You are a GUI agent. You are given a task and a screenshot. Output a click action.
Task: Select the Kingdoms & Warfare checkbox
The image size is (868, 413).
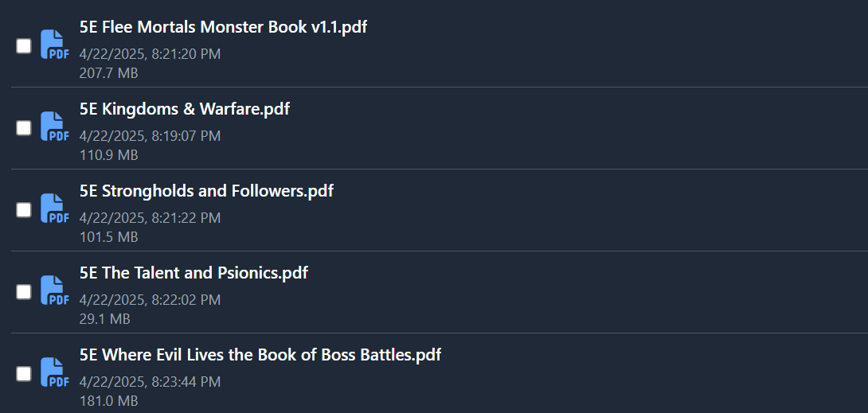pyautogui.click(x=24, y=127)
